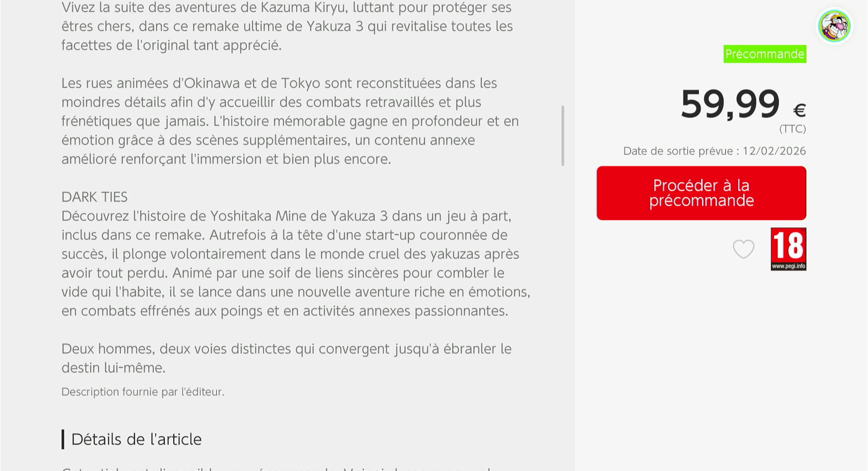
Task: Click the black bar marker before Détails de l'article
Action: coord(63,439)
